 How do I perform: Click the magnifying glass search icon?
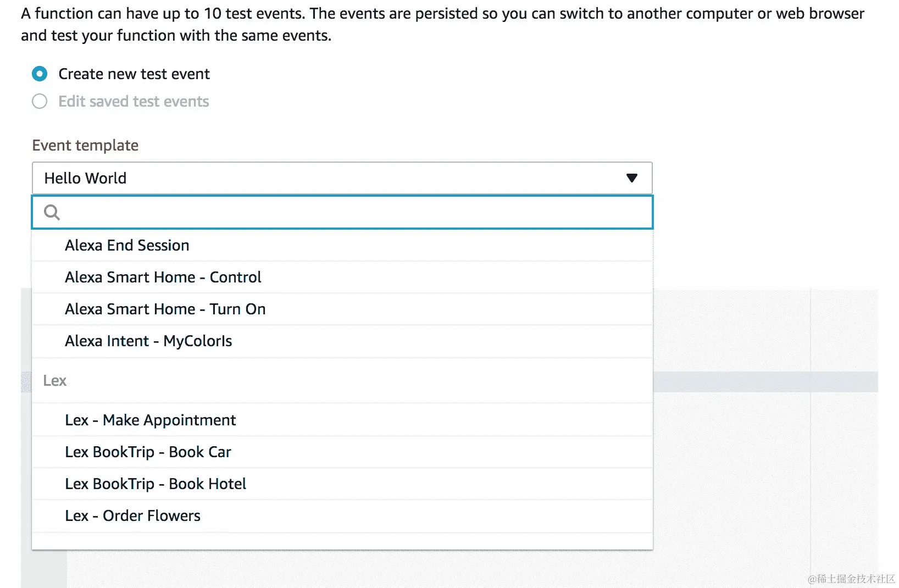click(x=52, y=212)
